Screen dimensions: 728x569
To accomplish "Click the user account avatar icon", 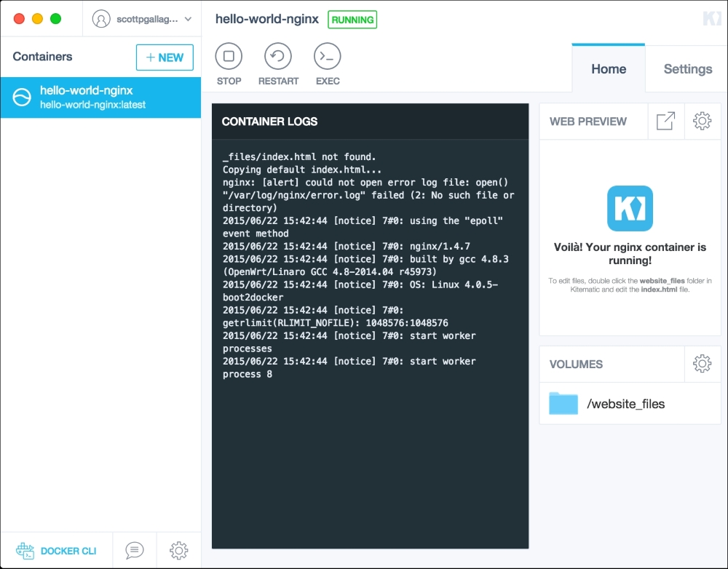I will 101,19.
